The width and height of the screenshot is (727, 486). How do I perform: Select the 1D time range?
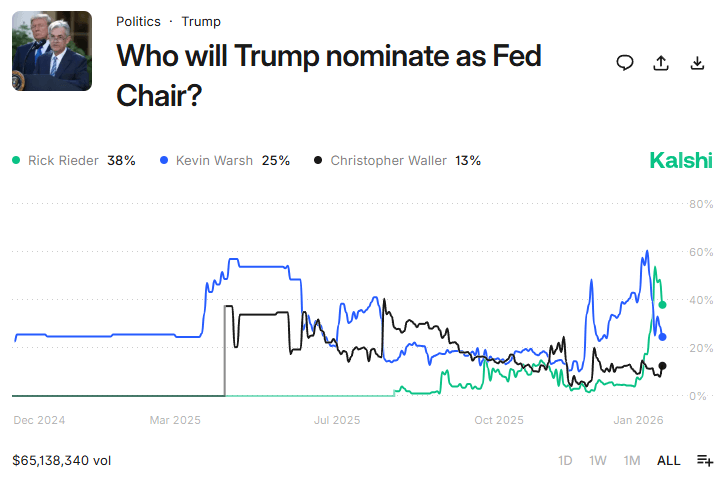coord(565,461)
